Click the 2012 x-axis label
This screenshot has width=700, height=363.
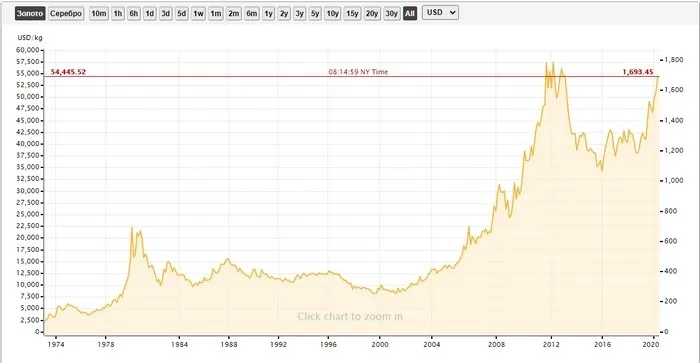(x=551, y=344)
